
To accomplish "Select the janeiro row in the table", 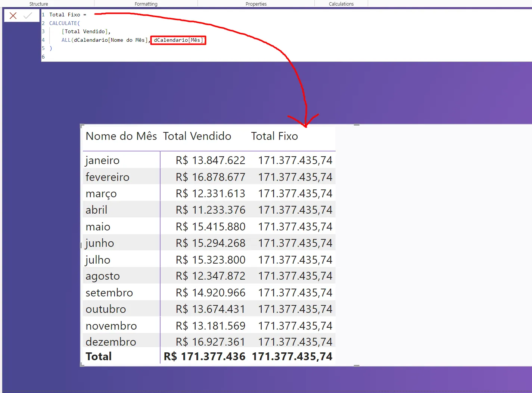I will [103, 160].
